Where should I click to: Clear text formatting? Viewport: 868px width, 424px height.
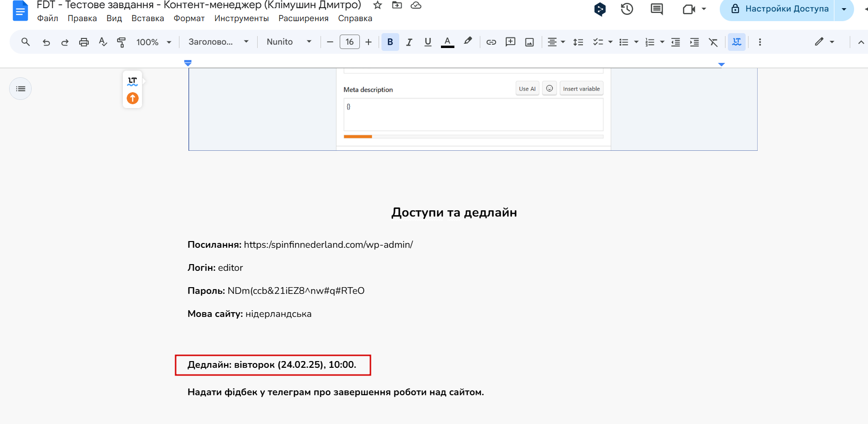[x=713, y=42]
